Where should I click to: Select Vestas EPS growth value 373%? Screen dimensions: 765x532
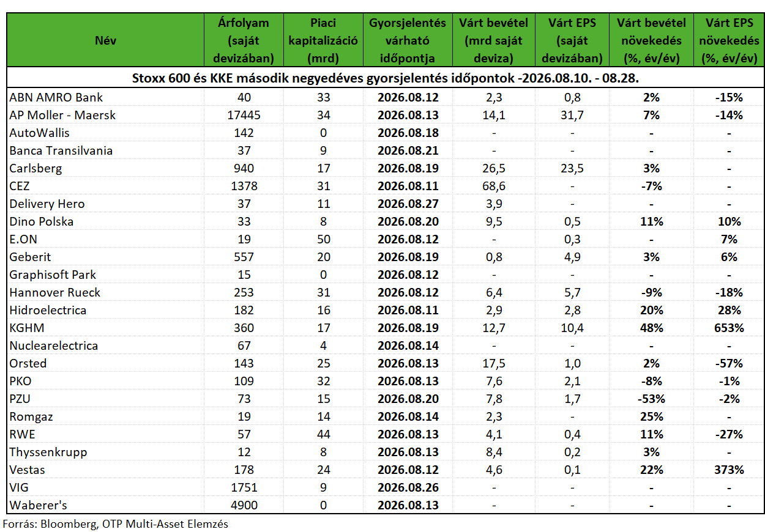click(729, 470)
